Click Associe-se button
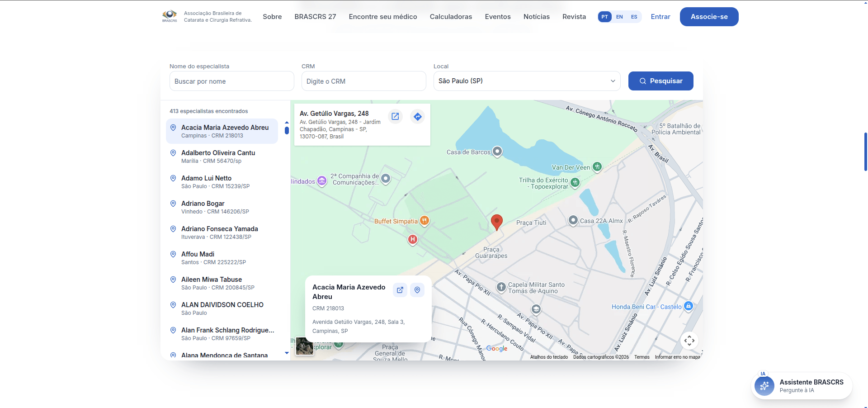 [x=709, y=17]
